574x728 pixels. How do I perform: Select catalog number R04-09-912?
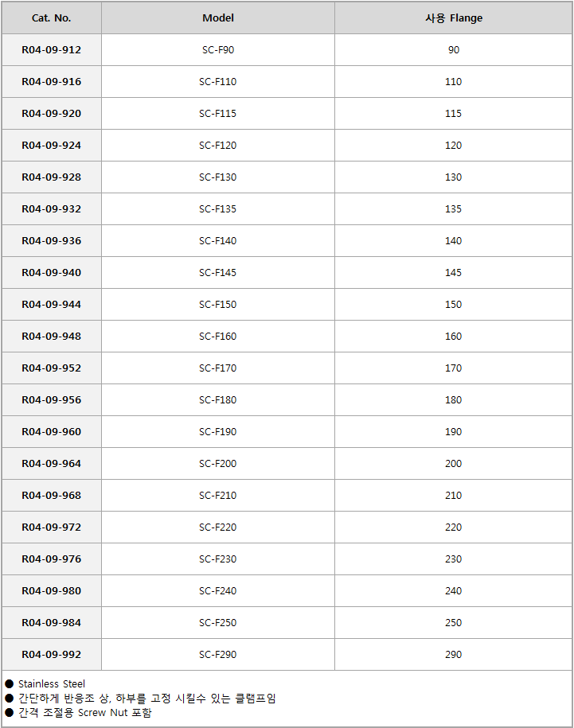click(x=52, y=49)
